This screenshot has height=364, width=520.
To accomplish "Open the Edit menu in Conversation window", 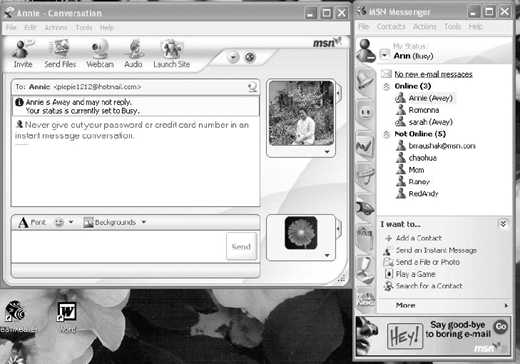I will click(x=30, y=28).
